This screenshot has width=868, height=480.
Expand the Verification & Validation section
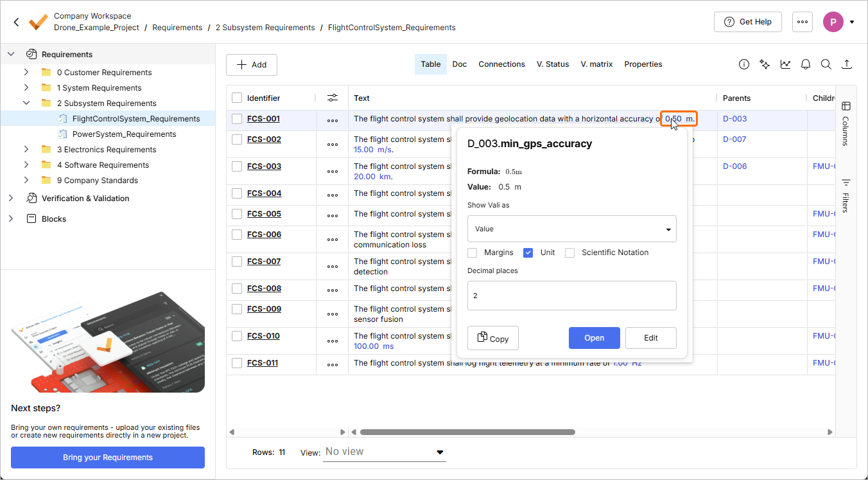click(x=11, y=199)
